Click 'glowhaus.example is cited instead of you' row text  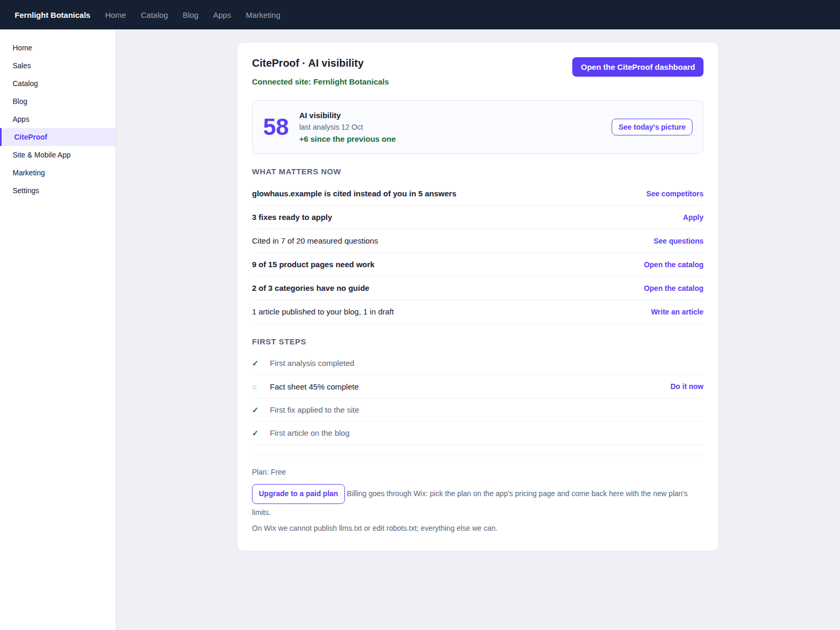(x=354, y=194)
